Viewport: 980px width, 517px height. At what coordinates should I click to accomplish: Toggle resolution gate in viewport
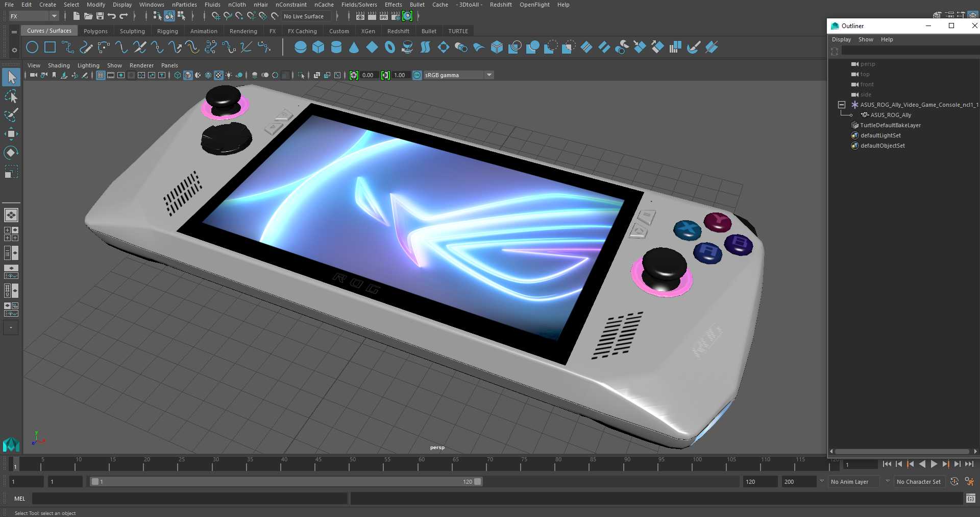(121, 75)
